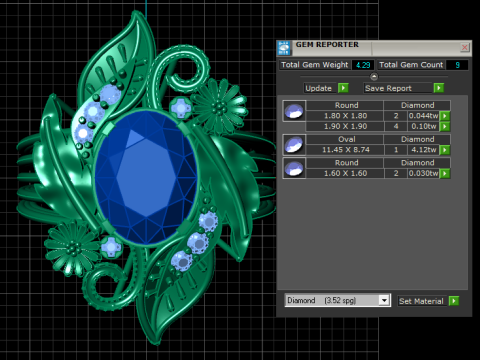Select the 1.90 X 1.90 size cell
The image size is (480, 360).
(x=345, y=126)
